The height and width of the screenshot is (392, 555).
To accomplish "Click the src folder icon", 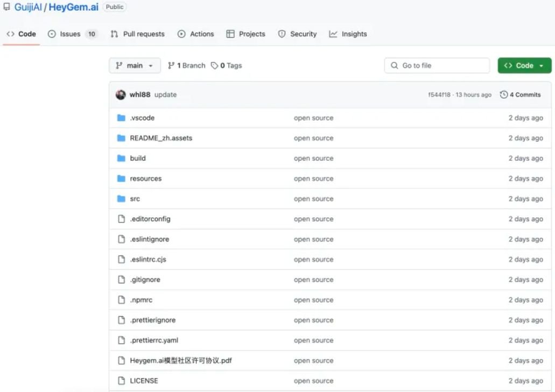I will 121,199.
